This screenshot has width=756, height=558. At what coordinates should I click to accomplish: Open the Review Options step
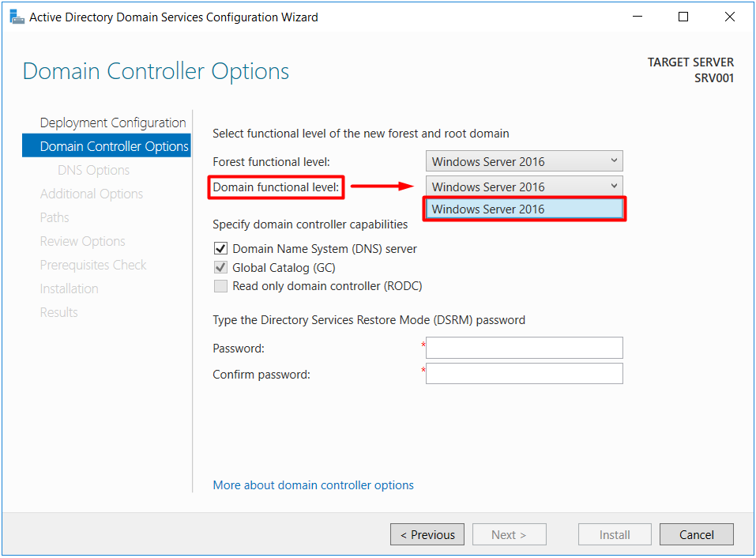coord(82,241)
